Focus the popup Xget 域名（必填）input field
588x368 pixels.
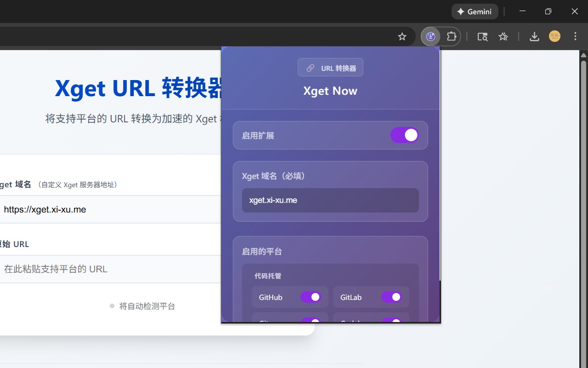[x=330, y=200]
